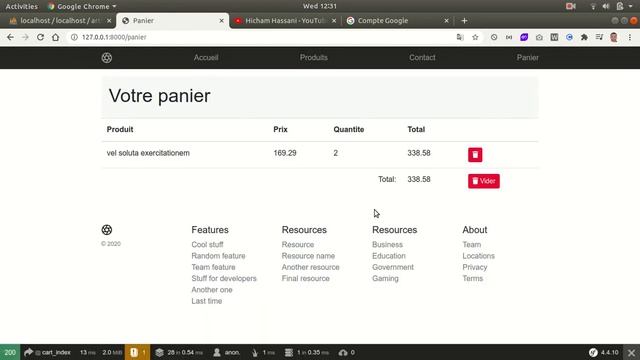Click the vel soluta exercitationem product name
Image resolution: width=640 pixels, height=360 pixels.
148,153
